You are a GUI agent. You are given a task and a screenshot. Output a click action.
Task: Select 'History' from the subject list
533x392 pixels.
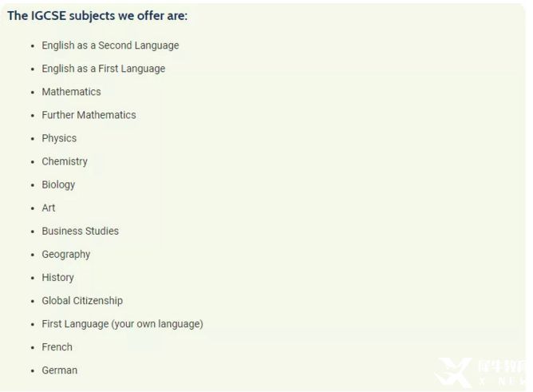click(57, 277)
